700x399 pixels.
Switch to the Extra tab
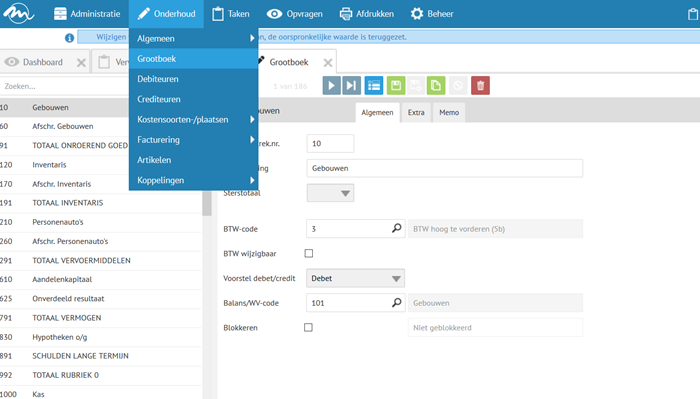coord(416,112)
